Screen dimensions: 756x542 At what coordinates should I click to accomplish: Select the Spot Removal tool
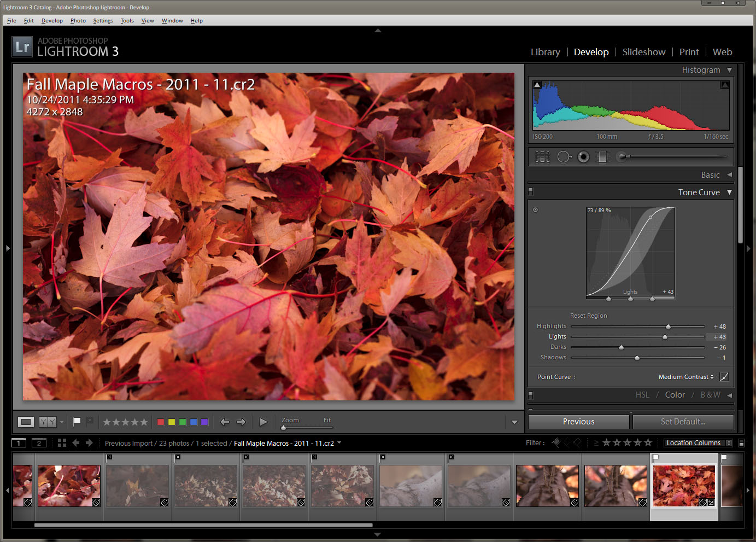tap(564, 157)
